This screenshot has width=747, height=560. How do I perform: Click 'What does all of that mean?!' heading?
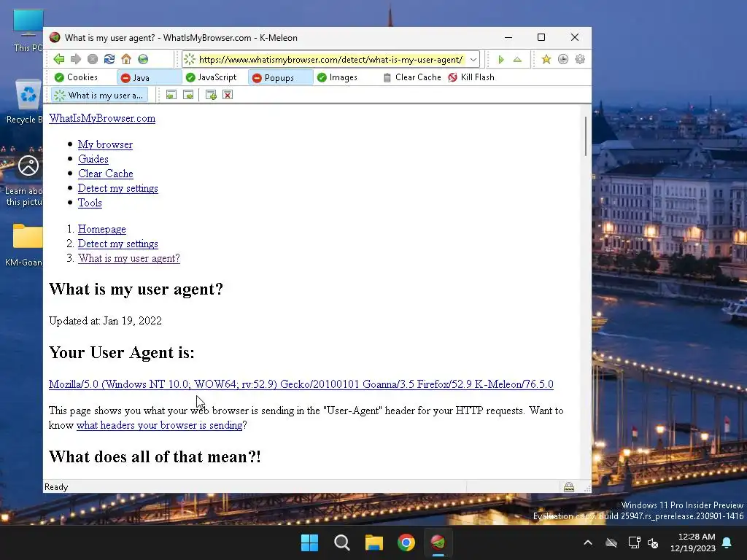[155, 456]
